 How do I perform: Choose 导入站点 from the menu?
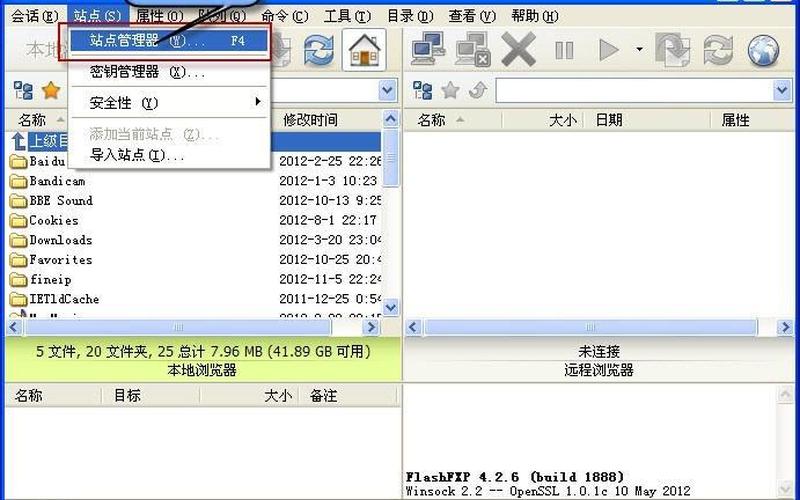168,155
